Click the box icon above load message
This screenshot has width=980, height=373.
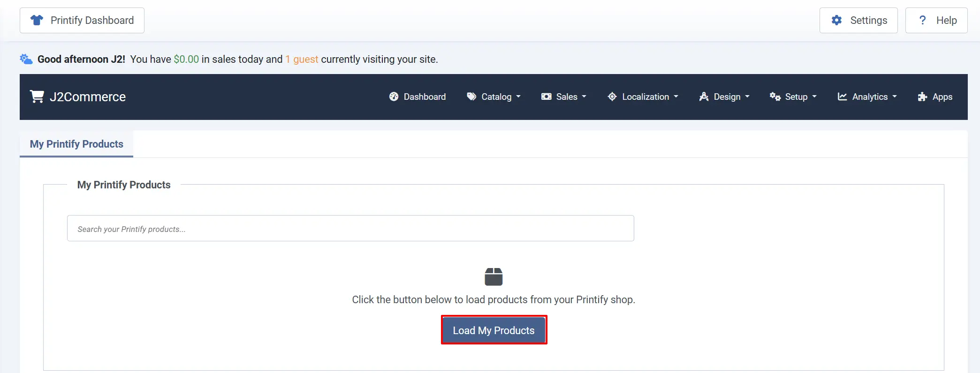[x=494, y=276]
